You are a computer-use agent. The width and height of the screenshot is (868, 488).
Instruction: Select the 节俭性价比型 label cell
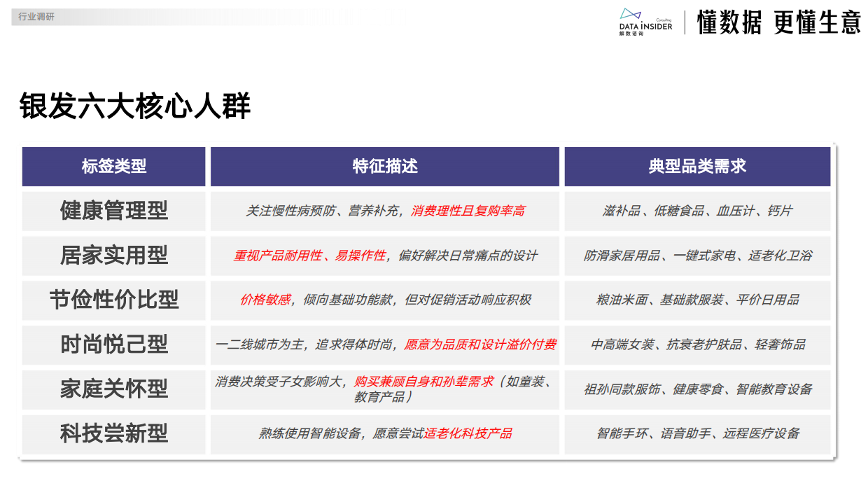click(113, 300)
